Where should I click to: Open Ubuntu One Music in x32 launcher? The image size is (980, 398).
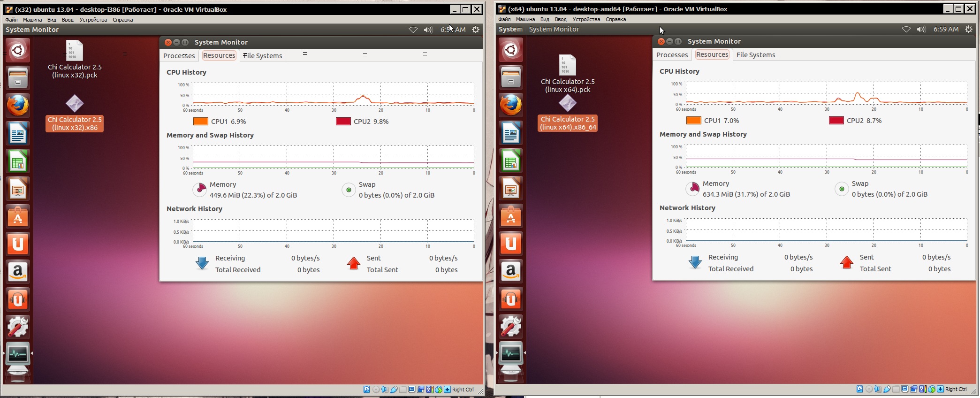(x=18, y=299)
